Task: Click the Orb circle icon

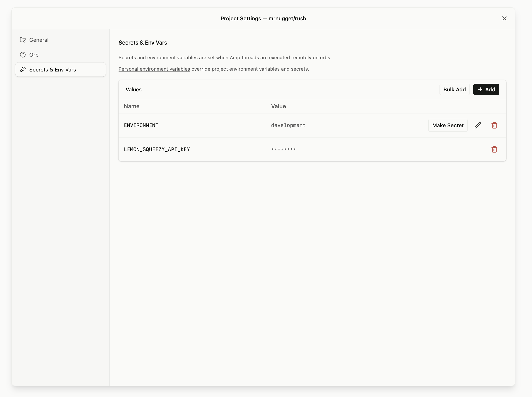Action: coord(23,55)
